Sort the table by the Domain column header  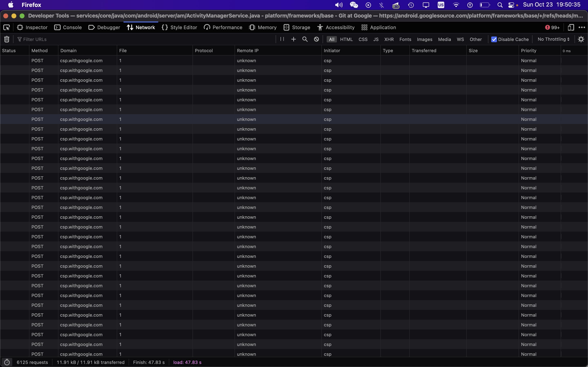tap(69, 51)
